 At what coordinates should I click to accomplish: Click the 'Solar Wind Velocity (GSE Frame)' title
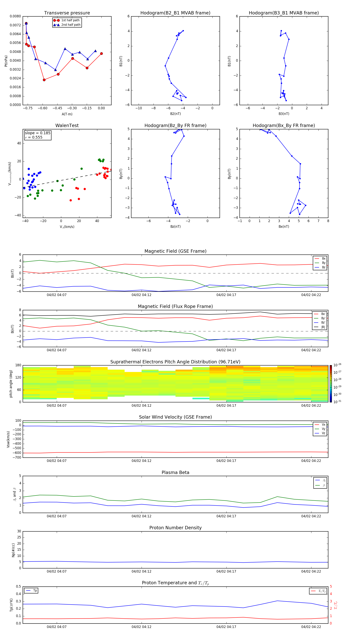(x=175, y=417)
